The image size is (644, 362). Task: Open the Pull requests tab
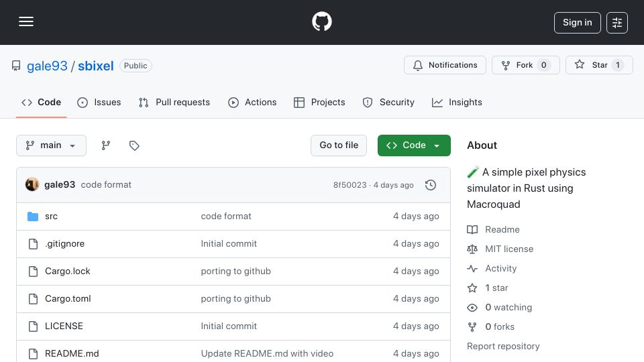pyautogui.click(x=174, y=102)
